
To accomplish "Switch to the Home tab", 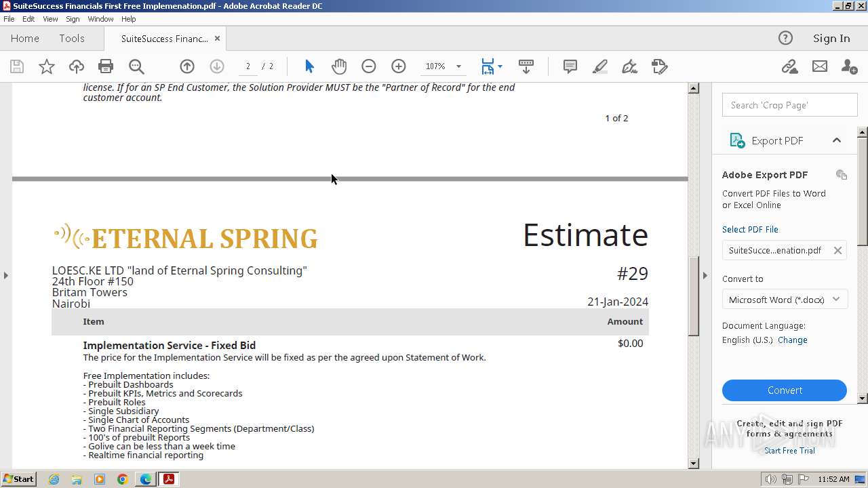I will (25, 39).
